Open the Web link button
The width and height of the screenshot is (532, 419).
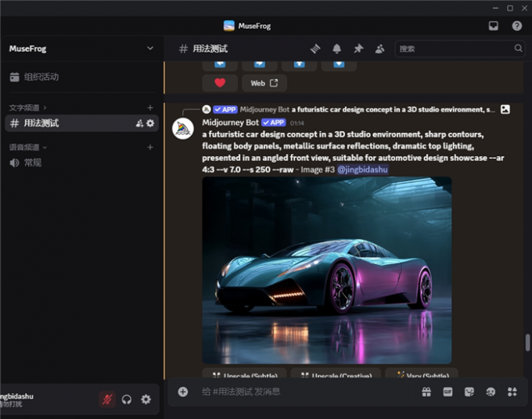coord(264,83)
